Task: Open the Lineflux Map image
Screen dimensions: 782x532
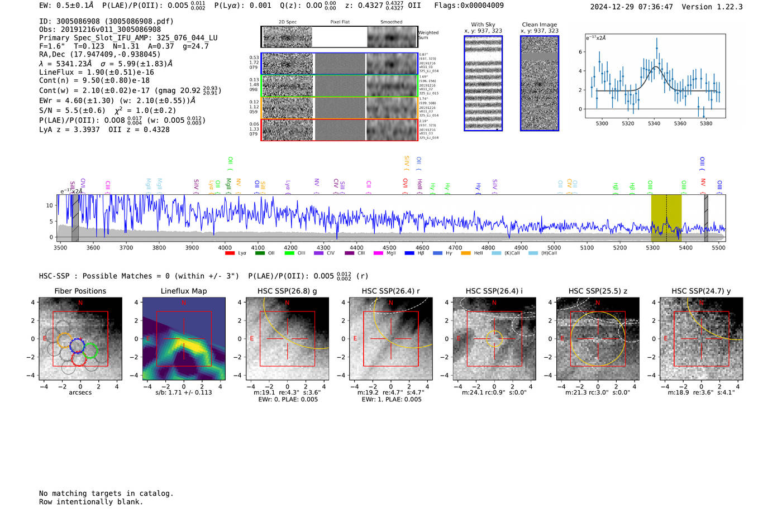Action: pyautogui.click(x=184, y=339)
